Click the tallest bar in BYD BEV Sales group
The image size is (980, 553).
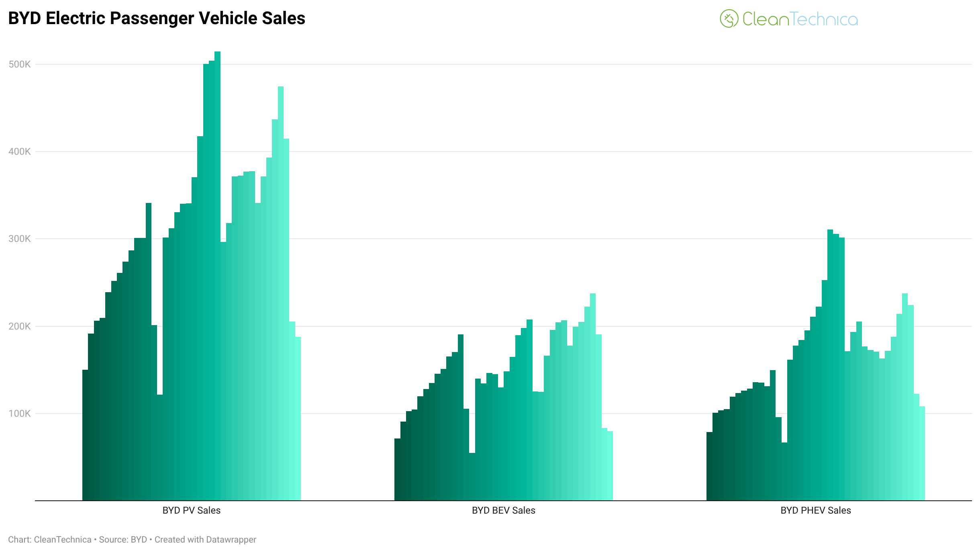(593, 397)
